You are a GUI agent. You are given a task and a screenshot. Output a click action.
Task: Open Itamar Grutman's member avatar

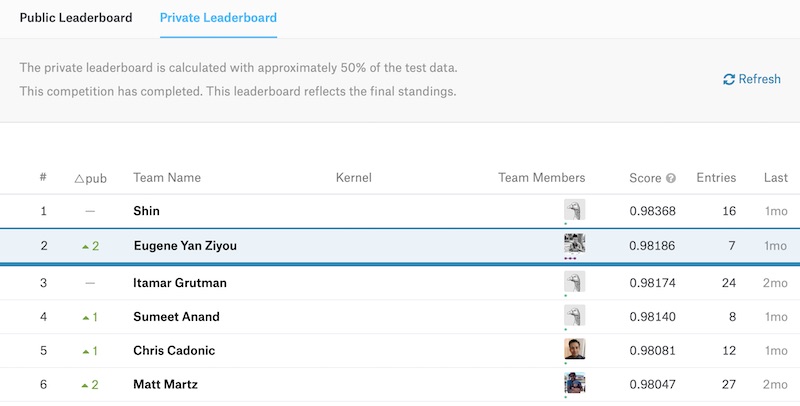point(574,282)
